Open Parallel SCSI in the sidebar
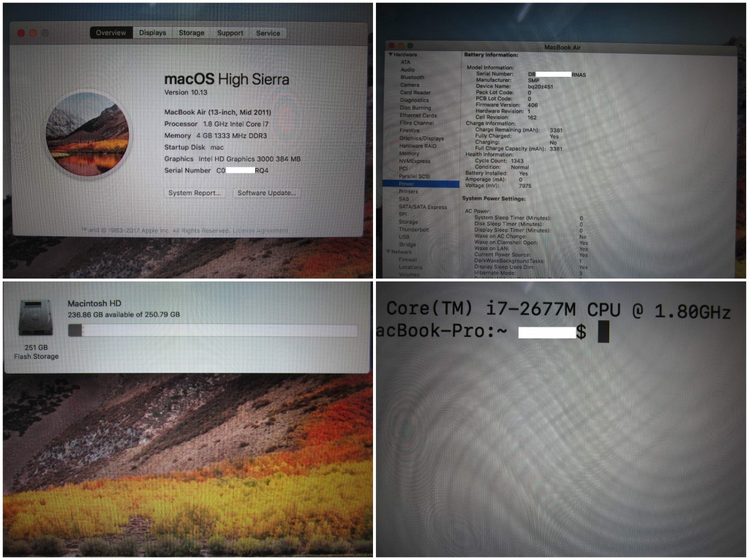 [415, 176]
